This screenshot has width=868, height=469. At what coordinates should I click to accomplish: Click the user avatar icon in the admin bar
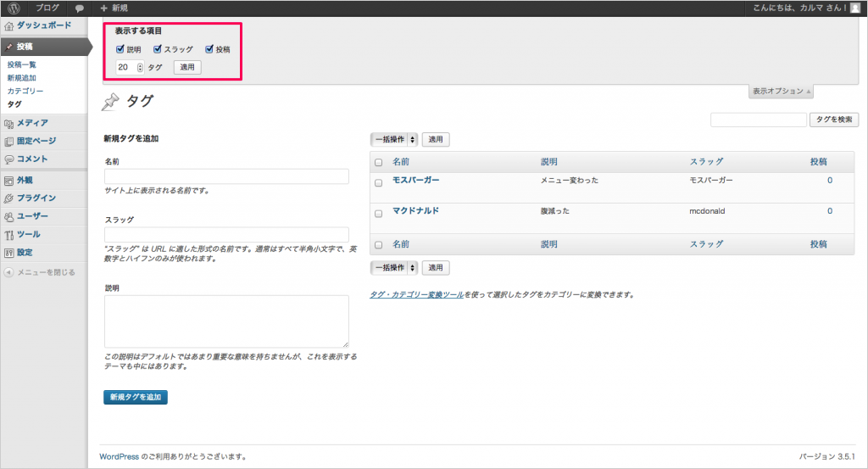tap(855, 8)
